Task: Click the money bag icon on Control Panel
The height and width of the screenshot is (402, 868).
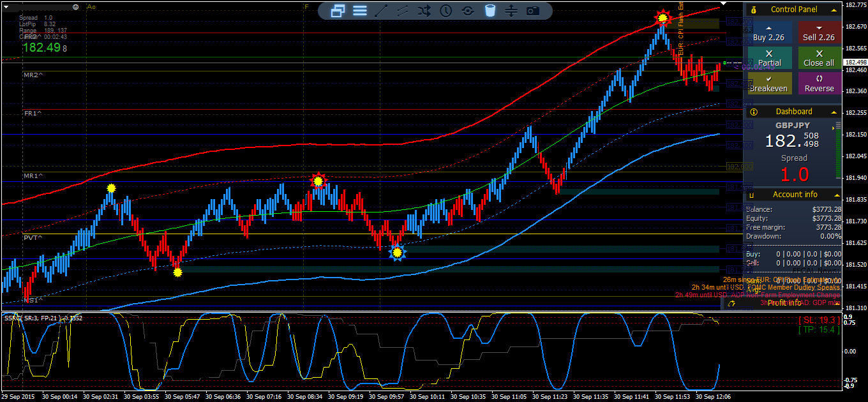Action: [x=754, y=10]
